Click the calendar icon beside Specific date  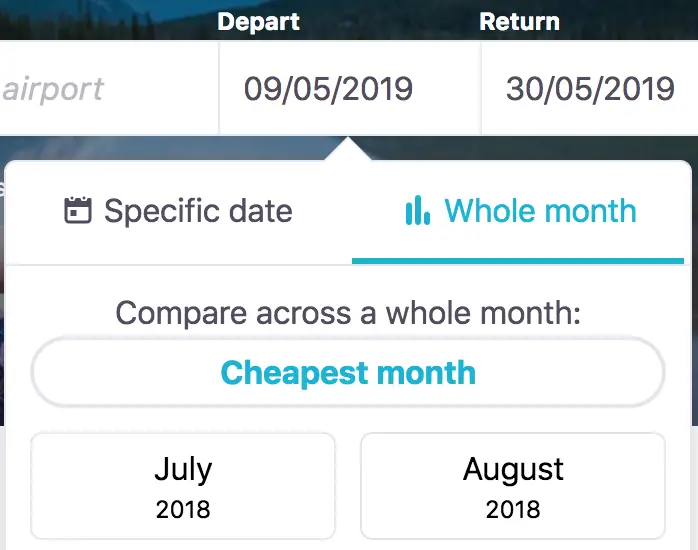78,210
